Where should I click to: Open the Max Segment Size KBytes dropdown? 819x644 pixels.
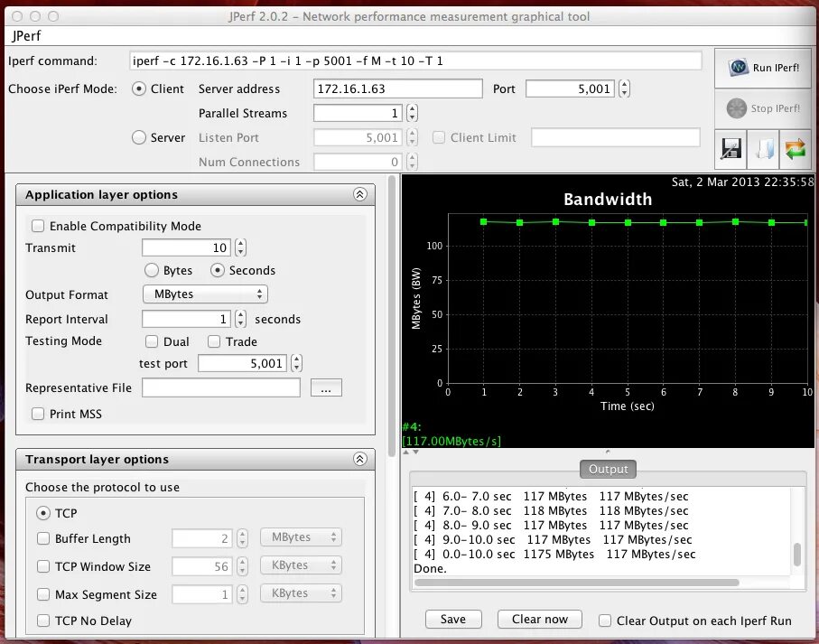coord(302,593)
